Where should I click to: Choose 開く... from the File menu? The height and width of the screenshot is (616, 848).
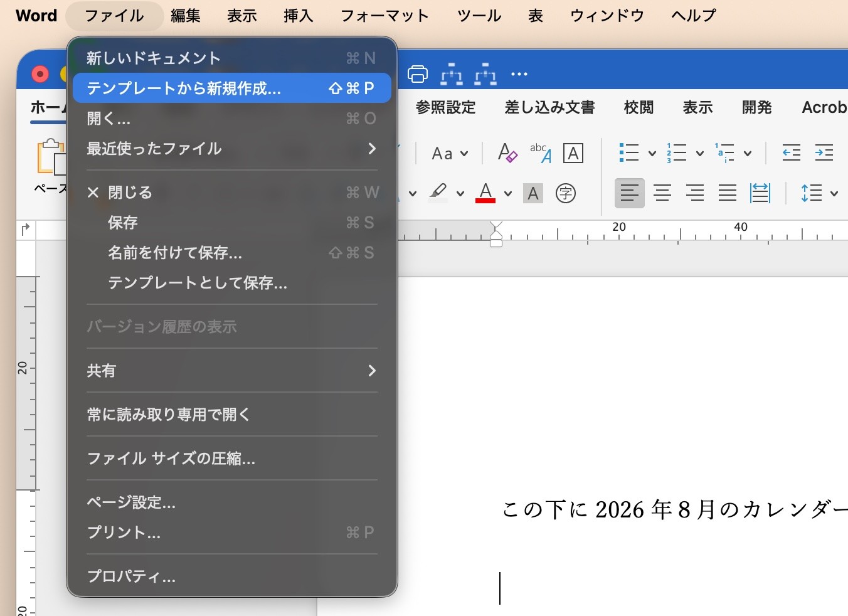point(232,119)
